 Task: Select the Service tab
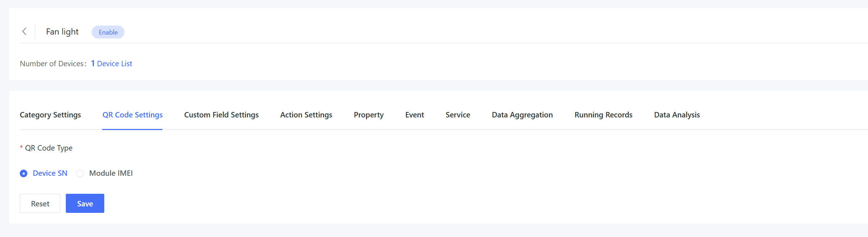click(x=458, y=115)
